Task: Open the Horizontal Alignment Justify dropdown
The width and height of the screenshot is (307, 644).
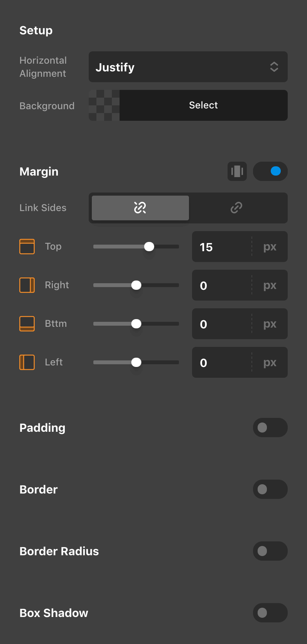Action: click(x=188, y=67)
